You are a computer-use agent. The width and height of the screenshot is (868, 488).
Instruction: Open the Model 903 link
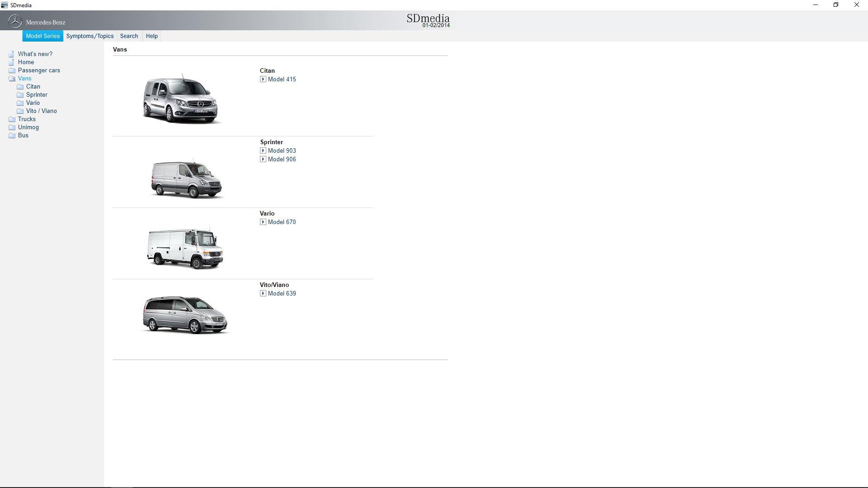(282, 150)
